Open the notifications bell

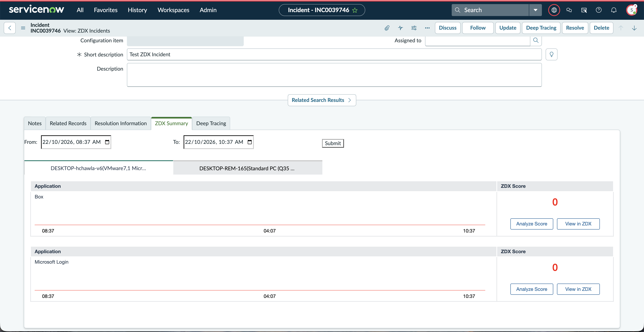click(614, 10)
